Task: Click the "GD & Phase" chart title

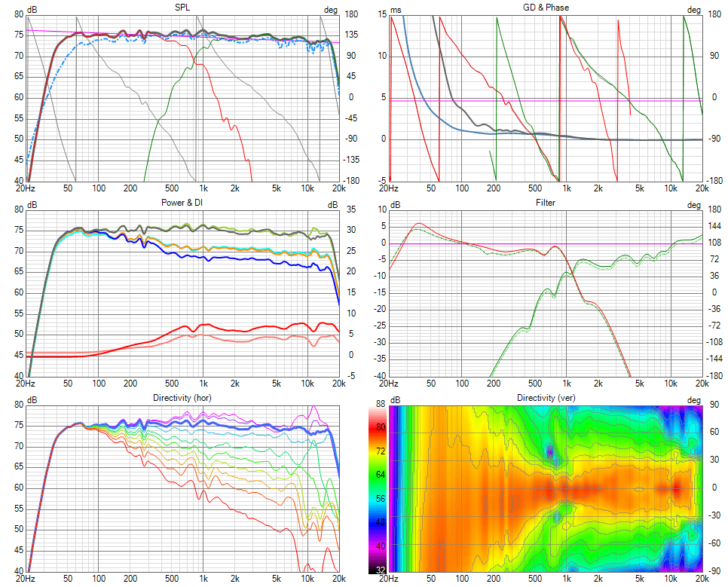Action: point(546,8)
